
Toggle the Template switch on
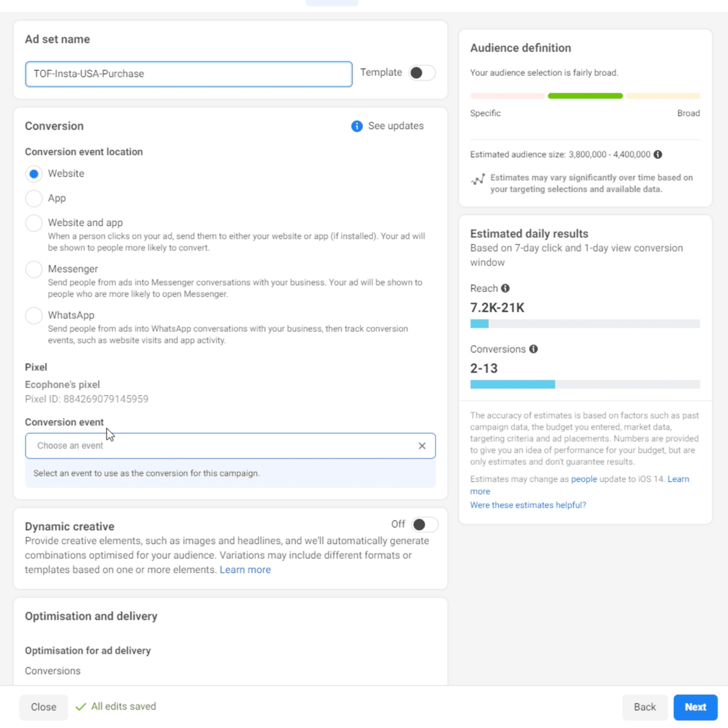(x=422, y=73)
